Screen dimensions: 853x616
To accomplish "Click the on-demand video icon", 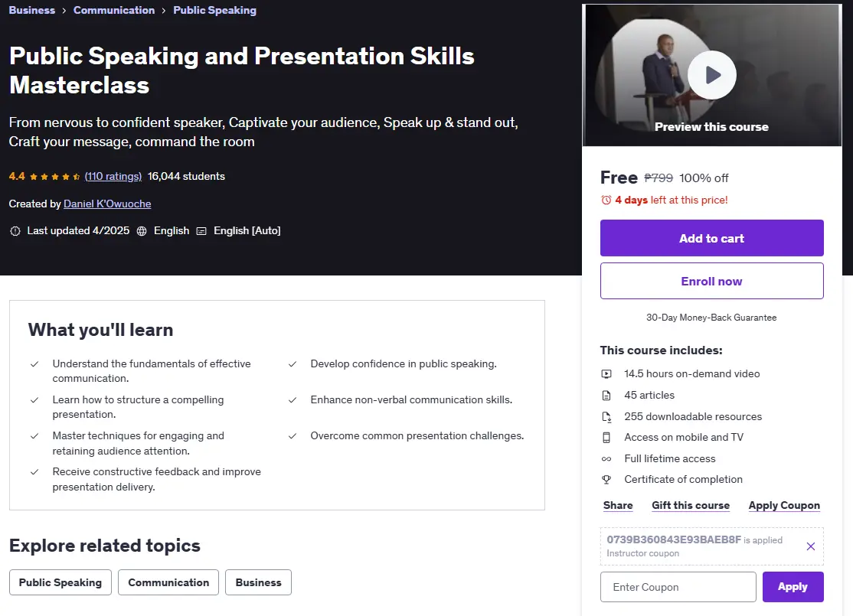I will tap(606, 374).
